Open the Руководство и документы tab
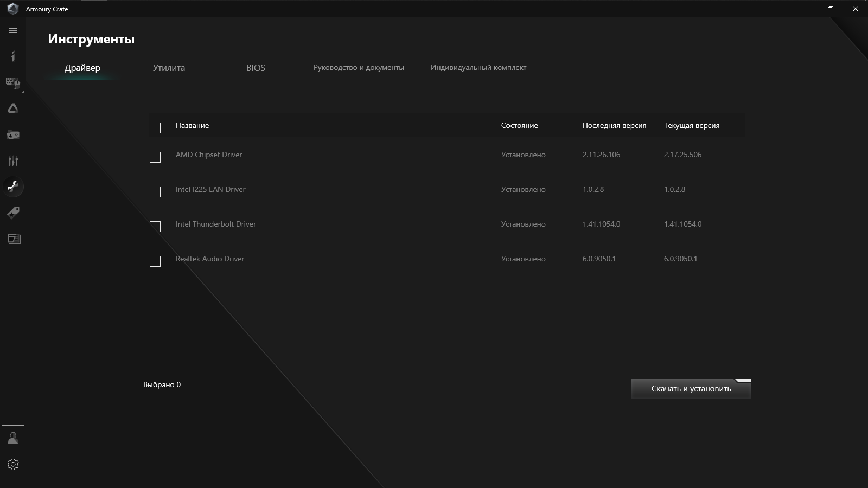This screenshot has width=868, height=488. click(359, 68)
